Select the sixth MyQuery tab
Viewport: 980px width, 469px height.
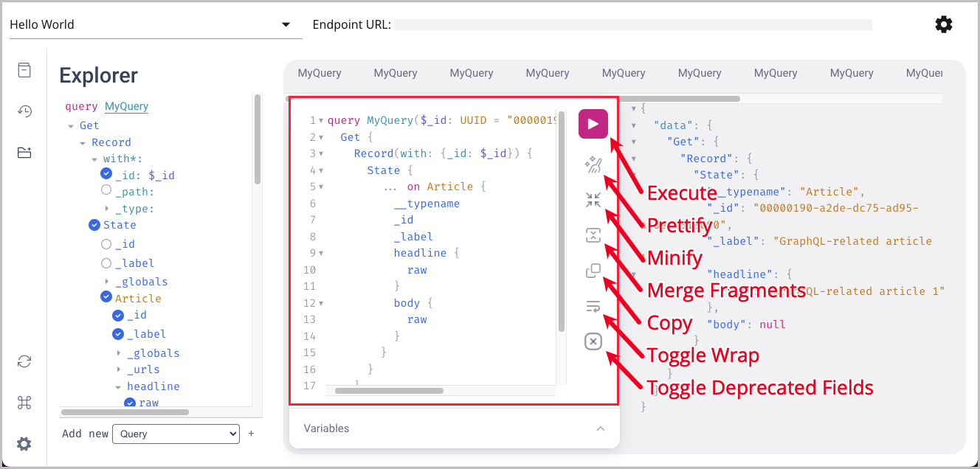point(700,73)
